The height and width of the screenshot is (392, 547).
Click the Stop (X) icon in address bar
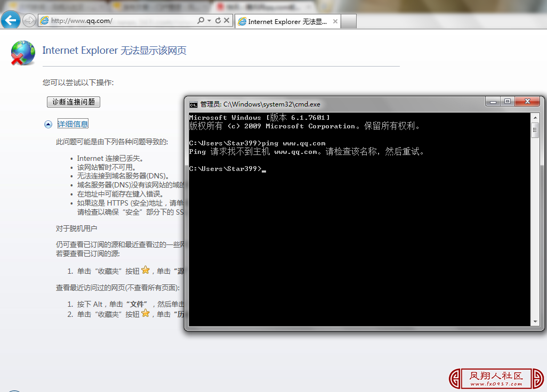tap(227, 21)
